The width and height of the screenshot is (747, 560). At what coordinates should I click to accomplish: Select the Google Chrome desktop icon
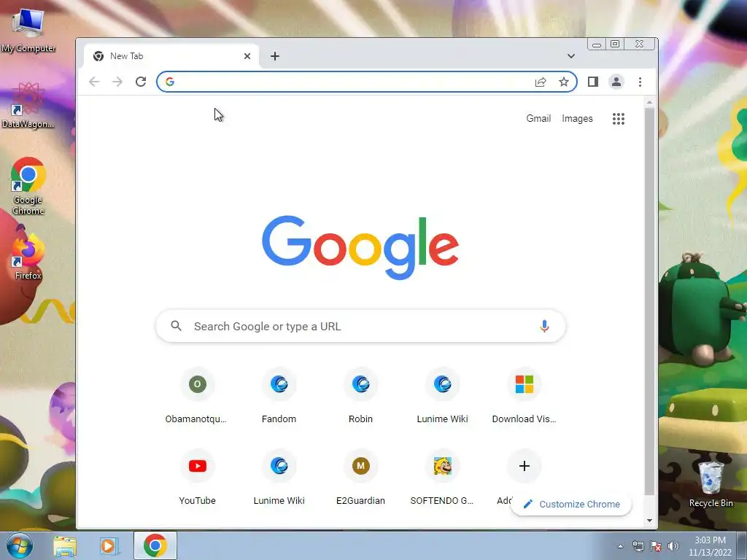(28, 186)
